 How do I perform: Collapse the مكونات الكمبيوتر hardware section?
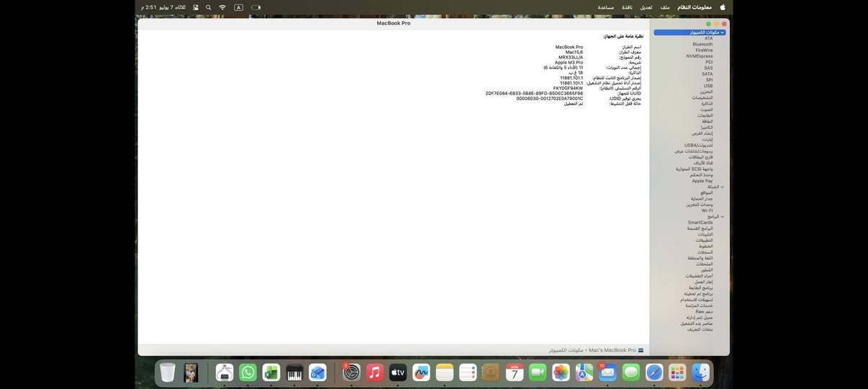723,32
